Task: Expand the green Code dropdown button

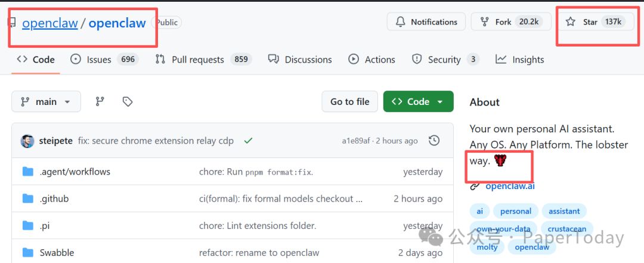Action: [x=418, y=101]
